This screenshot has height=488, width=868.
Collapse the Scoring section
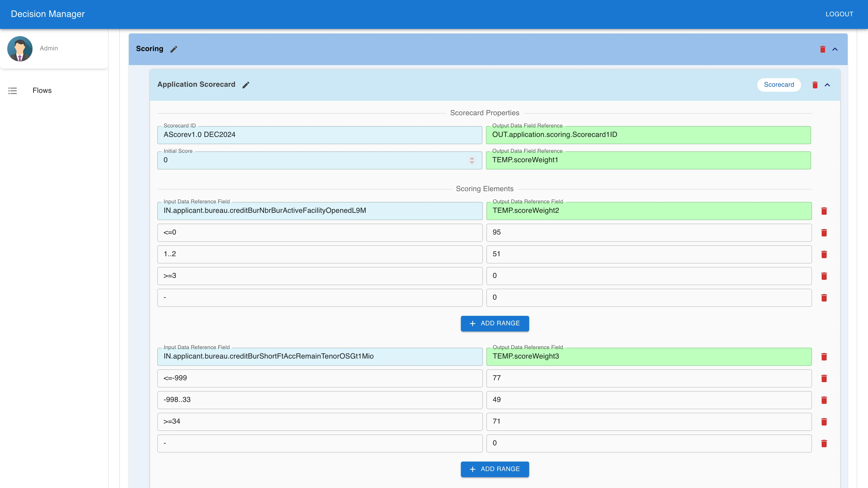(x=835, y=49)
